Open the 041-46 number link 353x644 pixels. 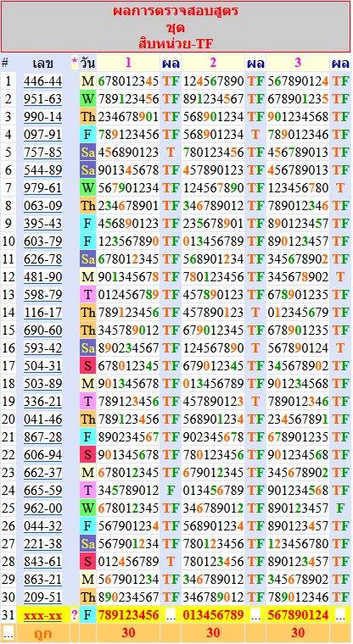pyautogui.click(x=42, y=419)
